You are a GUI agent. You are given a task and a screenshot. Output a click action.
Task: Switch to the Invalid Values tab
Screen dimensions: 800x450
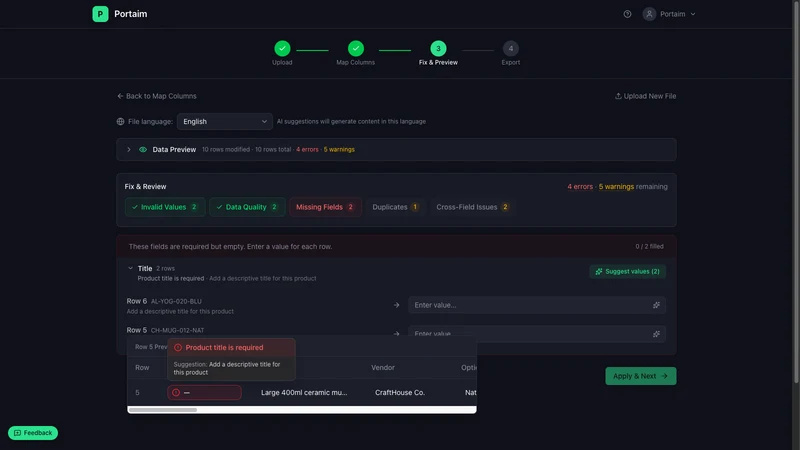click(x=165, y=207)
